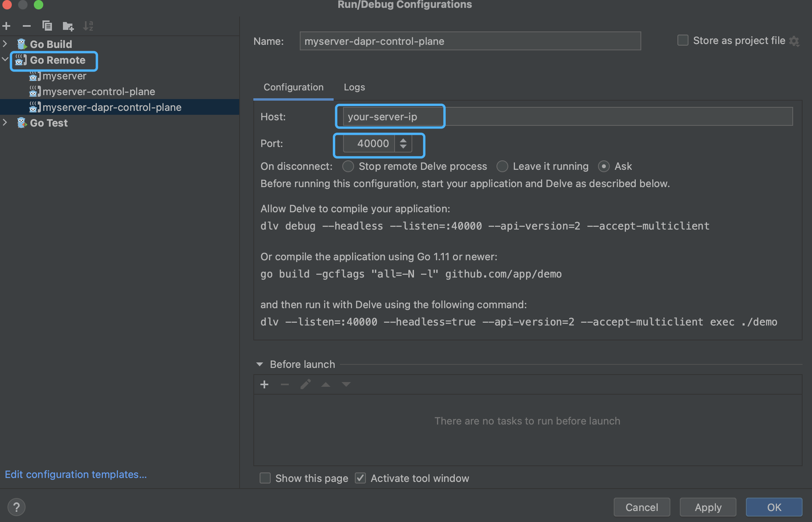Collapse the Before launch section
The image size is (812, 522).
point(260,364)
